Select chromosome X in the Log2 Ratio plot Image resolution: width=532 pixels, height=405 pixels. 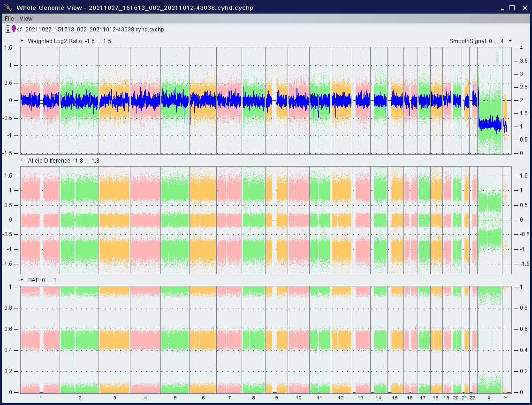[489, 101]
